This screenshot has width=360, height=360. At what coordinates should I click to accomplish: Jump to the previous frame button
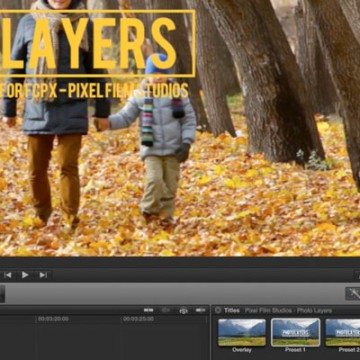point(8,275)
